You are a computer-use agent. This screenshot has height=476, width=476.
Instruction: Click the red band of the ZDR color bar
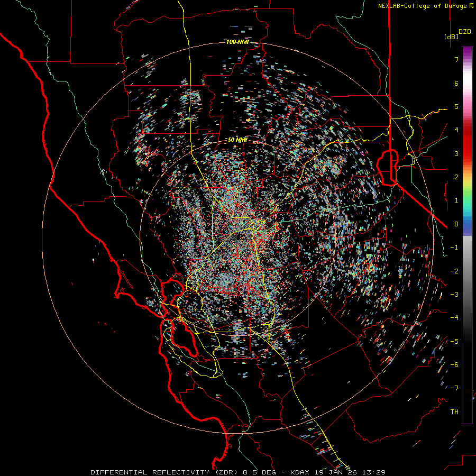point(467,143)
